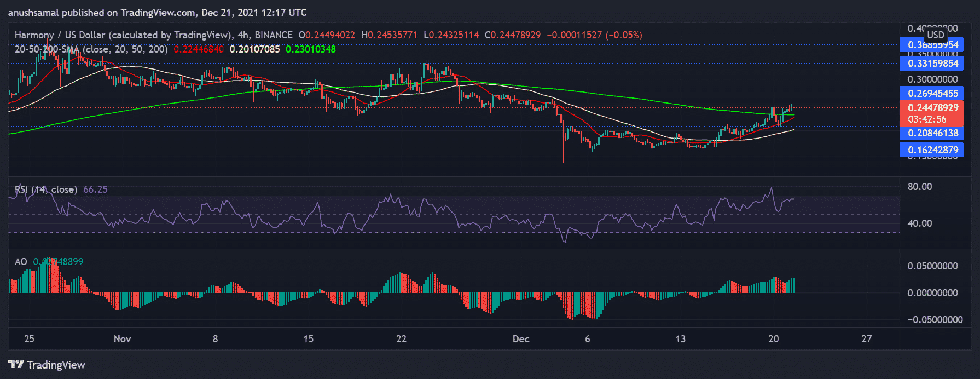This screenshot has height=379, width=980.
Task: Select the RSI (14, close) indicator label
Action: point(46,190)
